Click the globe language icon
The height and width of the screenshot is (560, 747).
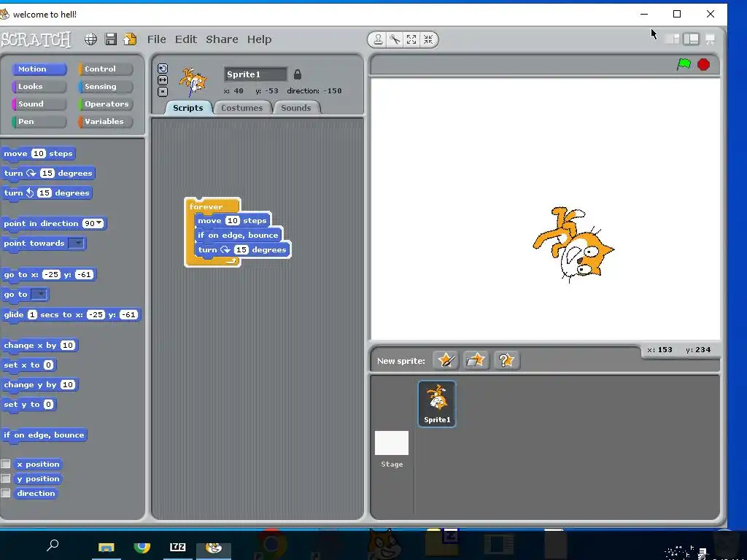(90, 39)
